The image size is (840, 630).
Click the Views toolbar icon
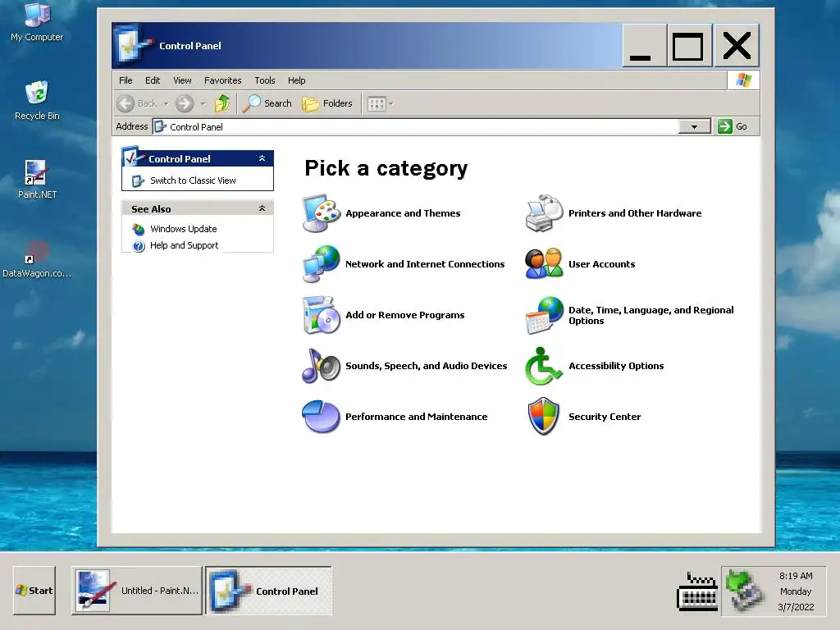tap(377, 104)
